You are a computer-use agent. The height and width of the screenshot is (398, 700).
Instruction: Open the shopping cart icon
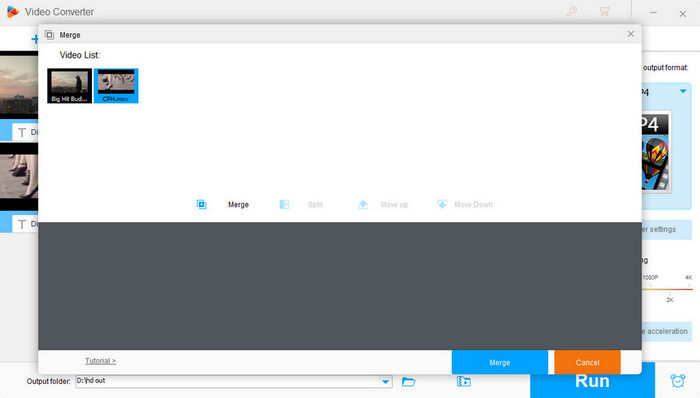tap(604, 11)
